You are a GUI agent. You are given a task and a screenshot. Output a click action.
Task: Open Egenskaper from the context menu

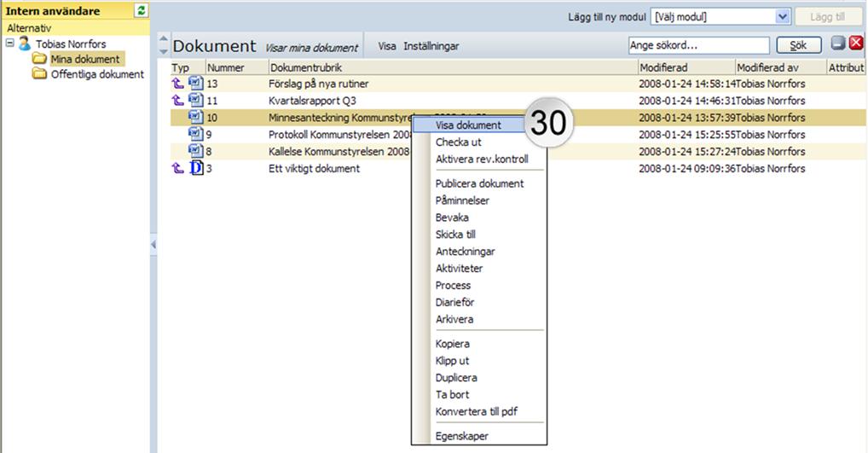point(461,437)
